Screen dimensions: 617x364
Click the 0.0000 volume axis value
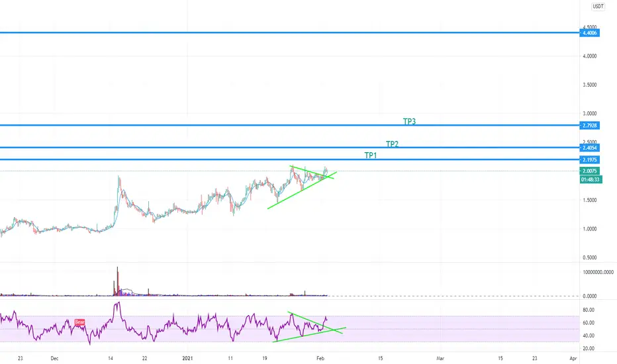click(x=589, y=296)
